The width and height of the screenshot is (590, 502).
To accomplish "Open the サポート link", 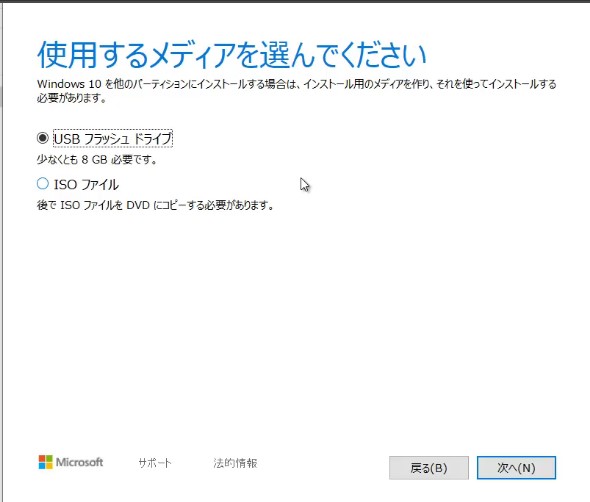I will point(155,462).
